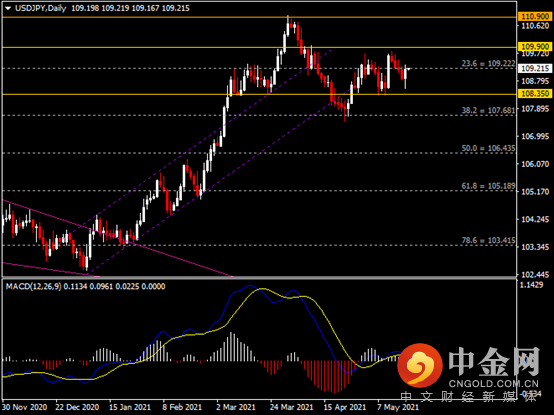
Task: Select the 110.900 orange price label
Action: click(535, 17)
